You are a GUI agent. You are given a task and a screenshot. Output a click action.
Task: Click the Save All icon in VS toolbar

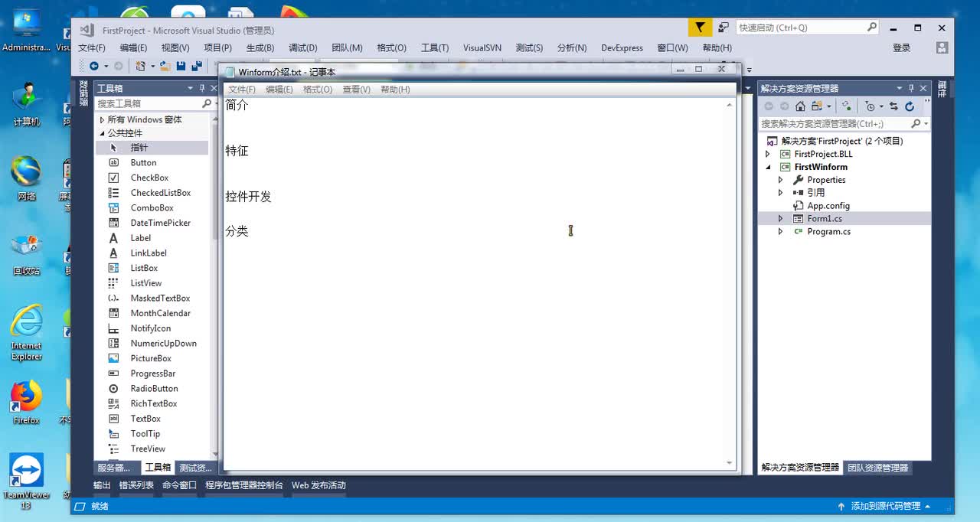(197, 67)
